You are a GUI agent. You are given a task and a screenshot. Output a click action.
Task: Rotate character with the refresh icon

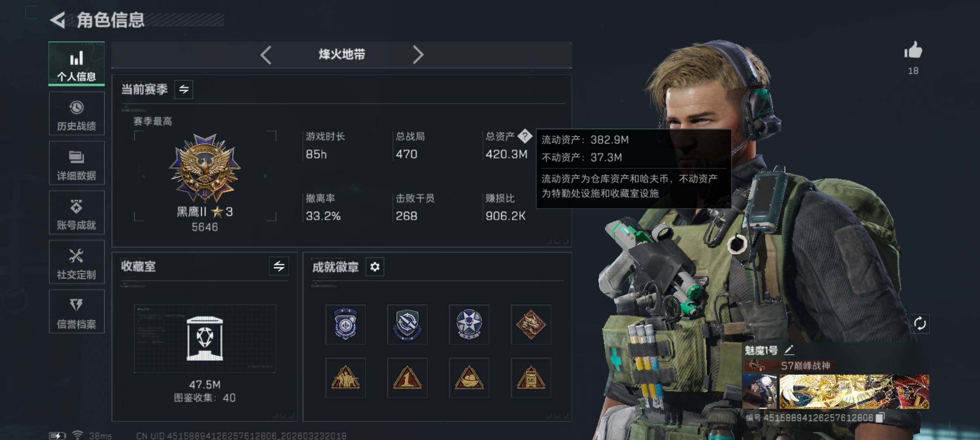point(920,324)
